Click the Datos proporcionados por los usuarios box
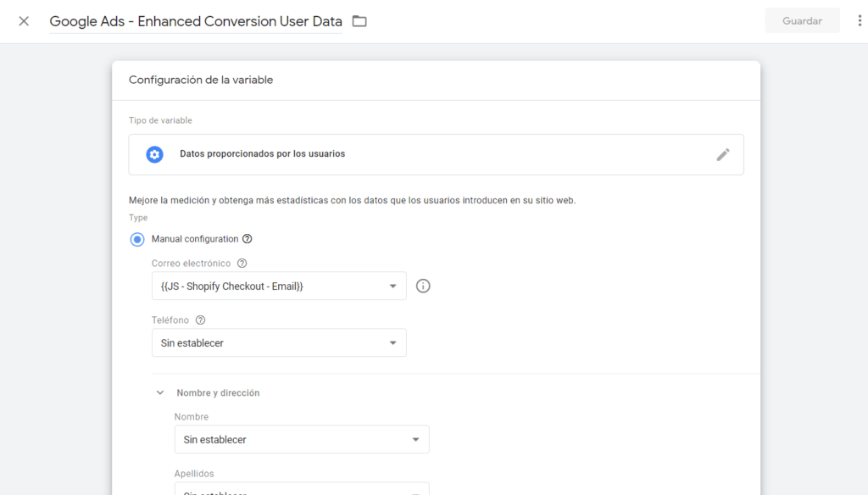Viewport: 868px width, 495px height. pos(437,154)
